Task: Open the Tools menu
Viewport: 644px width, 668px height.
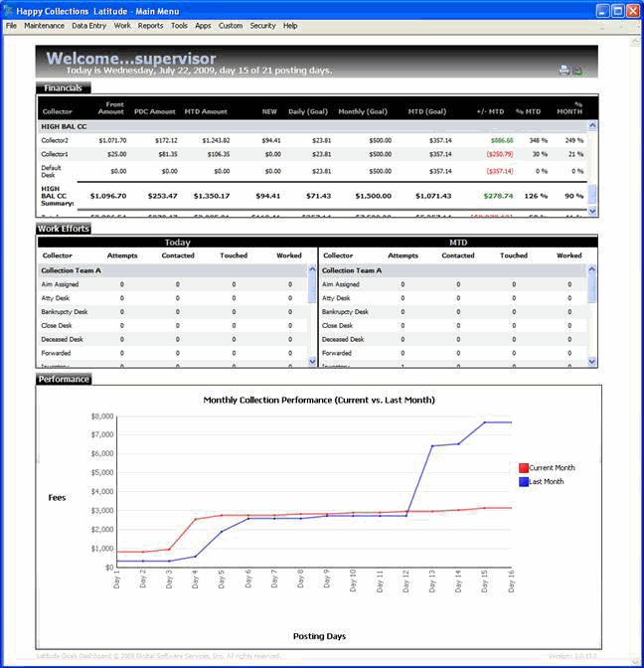Action: click(x=179, y=26)
